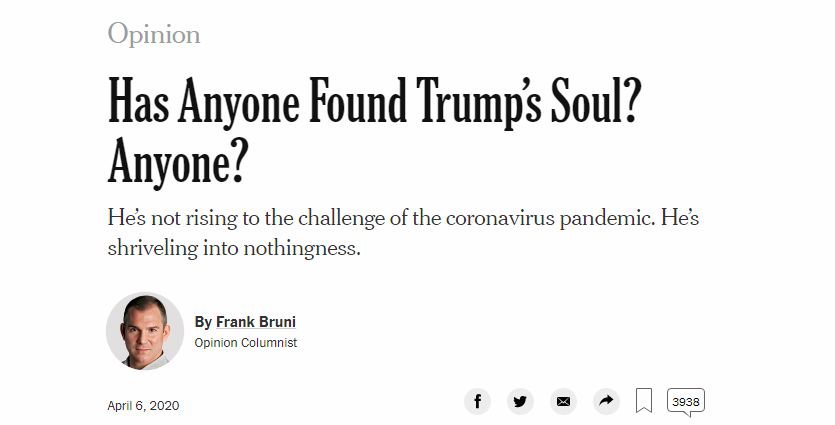Click the word 'Trump's' in the headline
835x425 pixels.
tap(479, 102)
